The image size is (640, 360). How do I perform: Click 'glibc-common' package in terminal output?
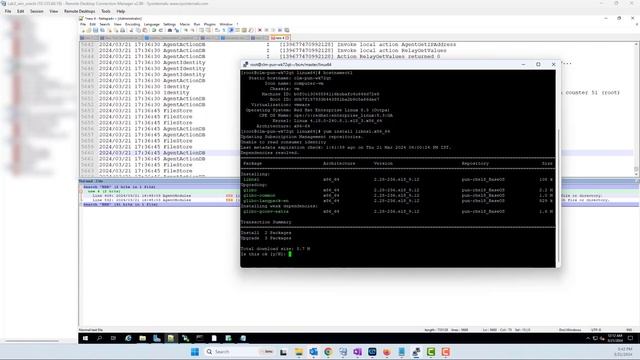pyautogui.click(x=259, y=196)
